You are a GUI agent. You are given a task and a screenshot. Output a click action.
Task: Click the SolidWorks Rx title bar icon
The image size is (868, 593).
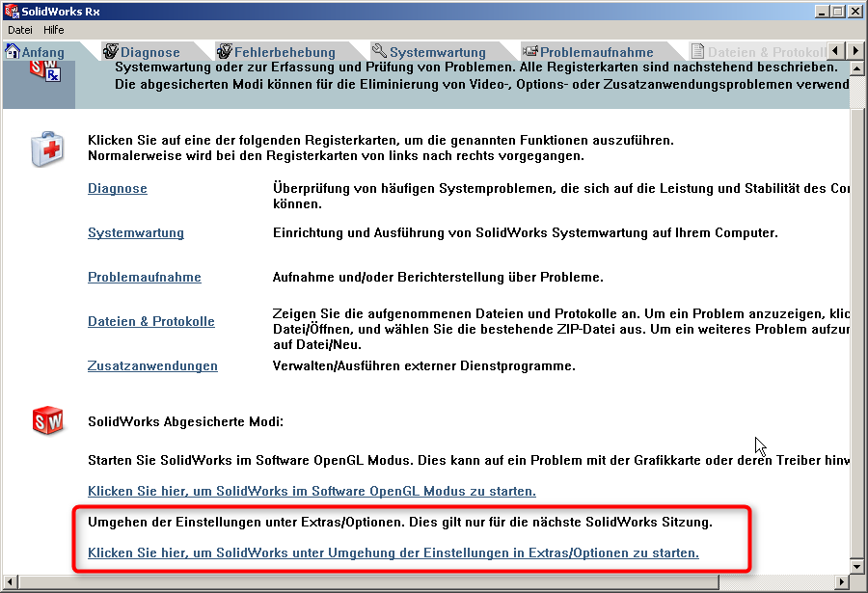[11, 11]
